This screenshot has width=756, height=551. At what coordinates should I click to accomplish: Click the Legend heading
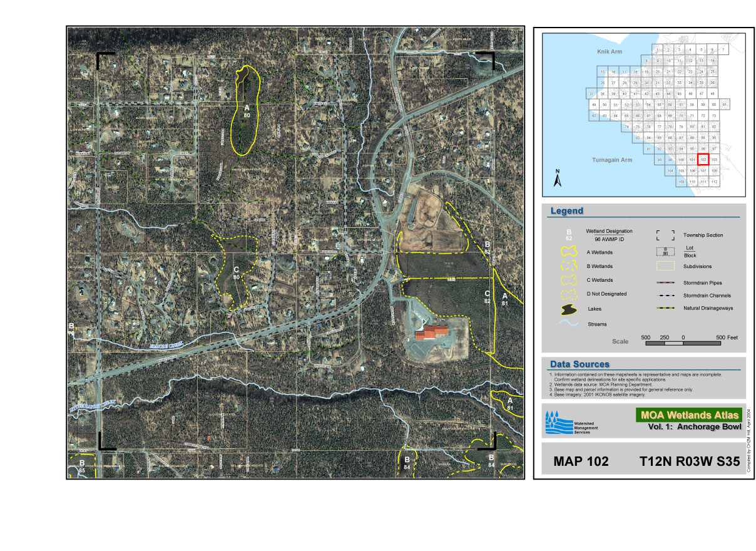point(566,211)
